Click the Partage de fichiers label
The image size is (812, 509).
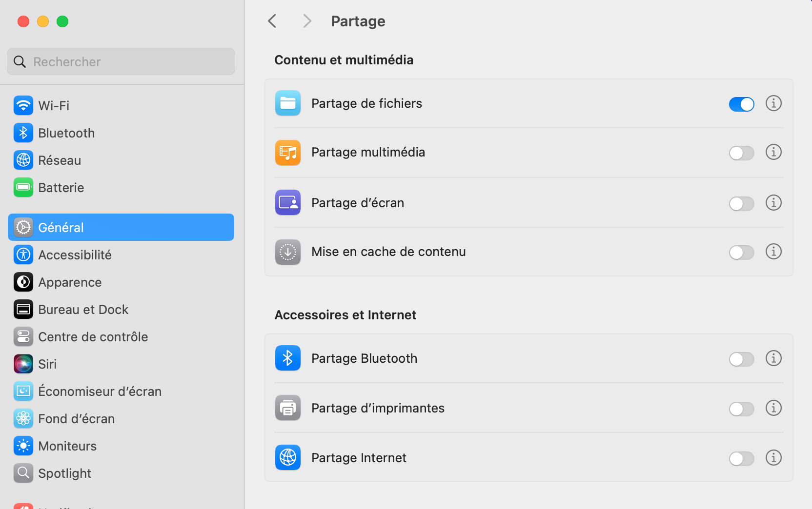click(366, 103)
